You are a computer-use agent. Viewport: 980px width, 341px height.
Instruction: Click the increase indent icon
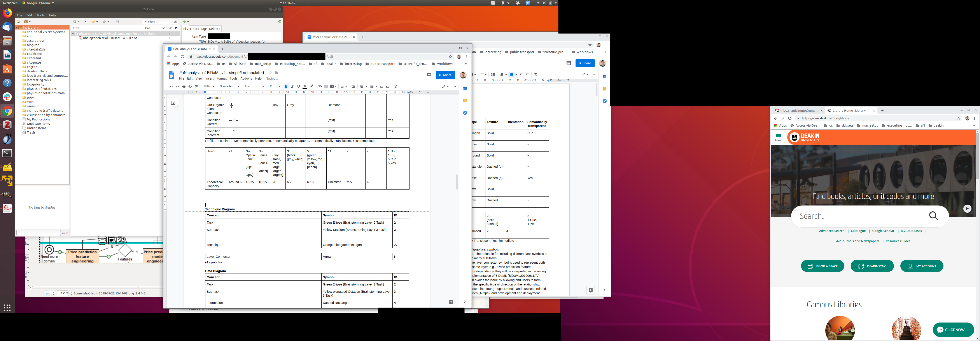(x=388, y=86)
